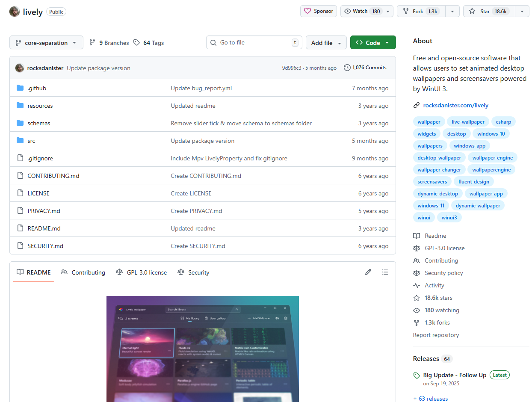Screen dimensions: 532x402
Task: Fork the repository with Fork button
Action: [421, 11]
